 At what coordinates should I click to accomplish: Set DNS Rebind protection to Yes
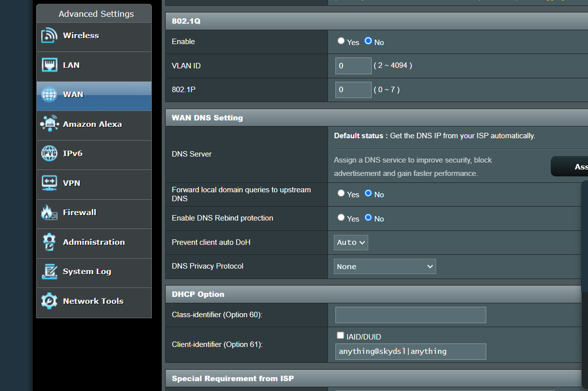click(x=341, y=218)
